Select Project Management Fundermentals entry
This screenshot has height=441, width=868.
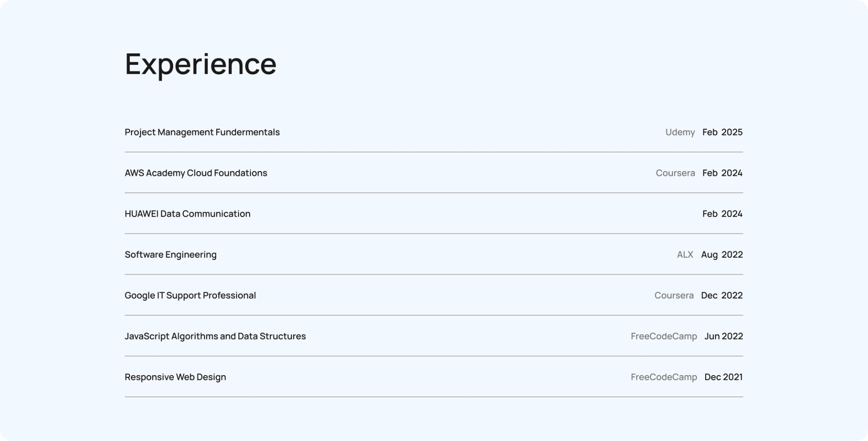[x=202, y=132]
